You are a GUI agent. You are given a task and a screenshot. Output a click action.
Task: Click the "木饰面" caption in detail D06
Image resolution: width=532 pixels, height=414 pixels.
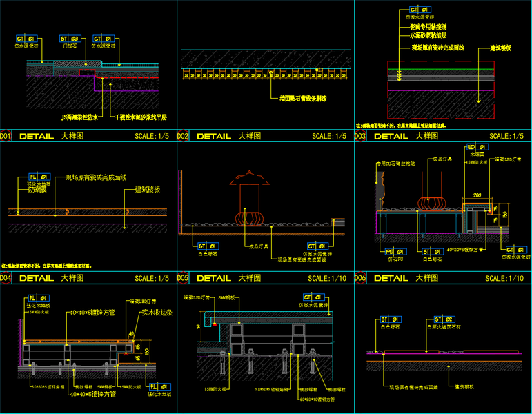click(477, 155)
